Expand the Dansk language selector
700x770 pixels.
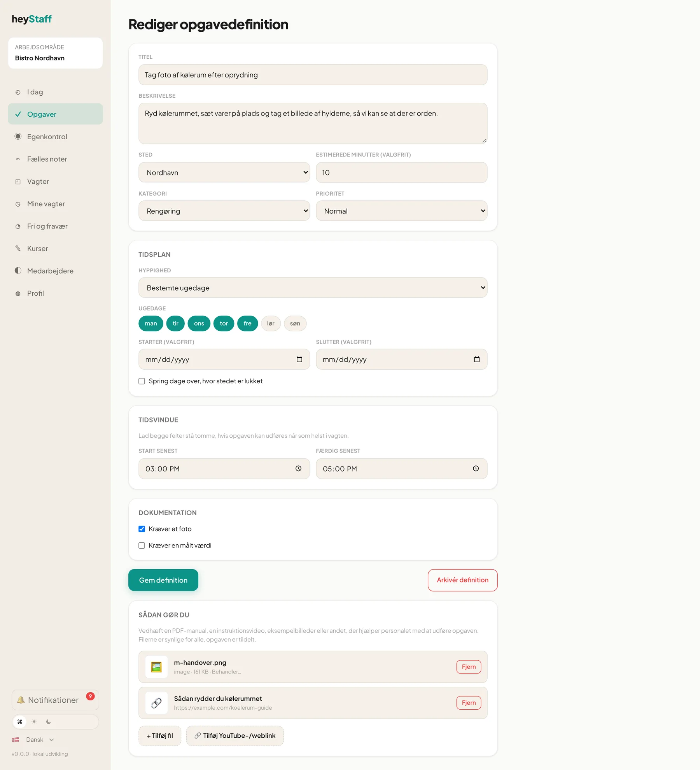tap(33, 740)
